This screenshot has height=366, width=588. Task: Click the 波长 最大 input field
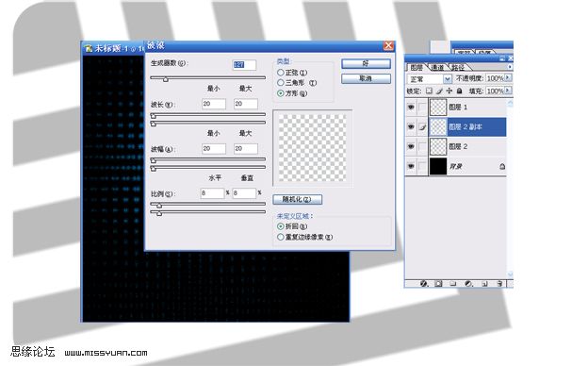click(x=246, y=104)
